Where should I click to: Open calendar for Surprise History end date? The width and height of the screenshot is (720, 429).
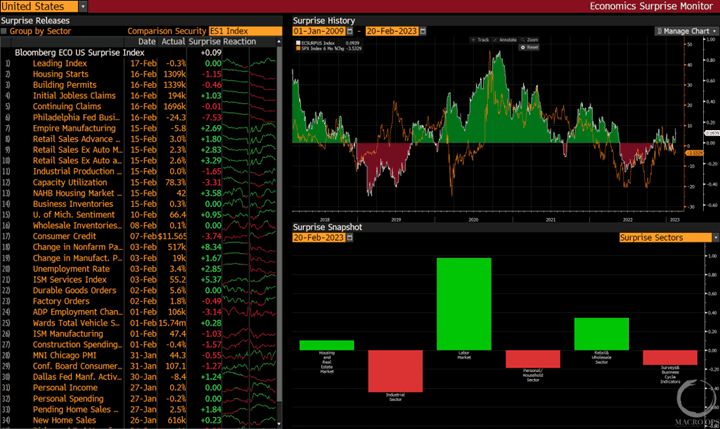point(423,31)
